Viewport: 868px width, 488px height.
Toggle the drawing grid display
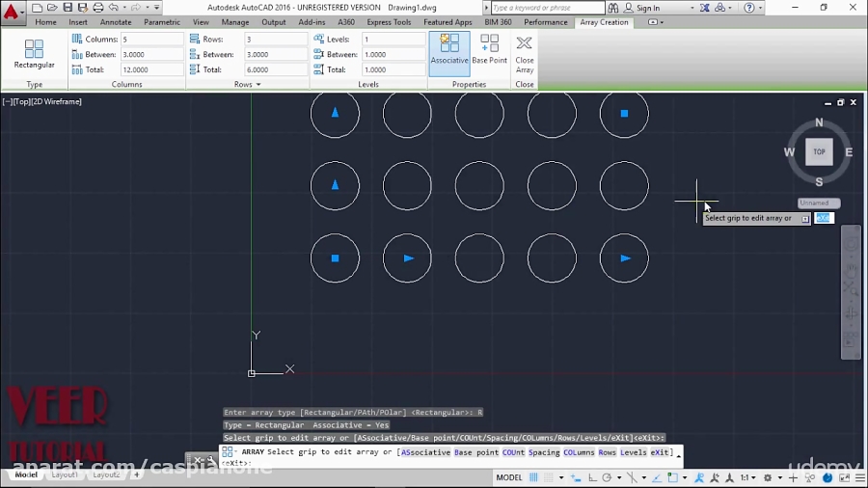coord(533,477)
